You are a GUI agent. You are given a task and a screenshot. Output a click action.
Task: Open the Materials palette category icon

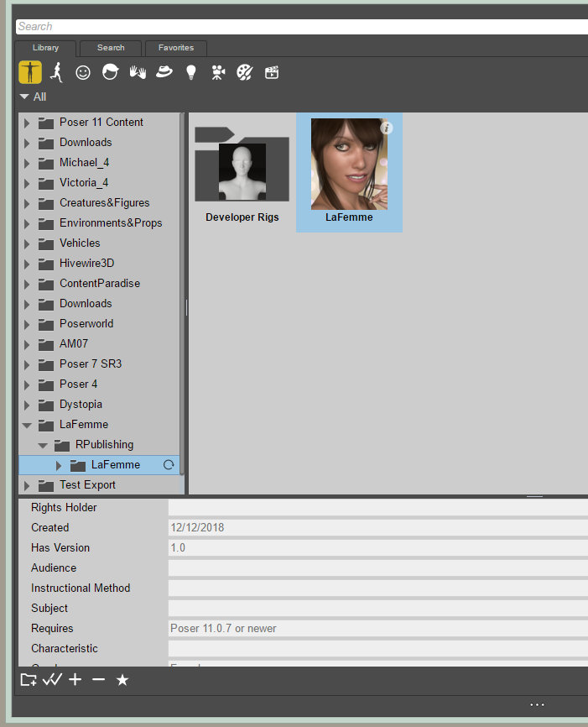pyautogui.click(x=245, y=72)
